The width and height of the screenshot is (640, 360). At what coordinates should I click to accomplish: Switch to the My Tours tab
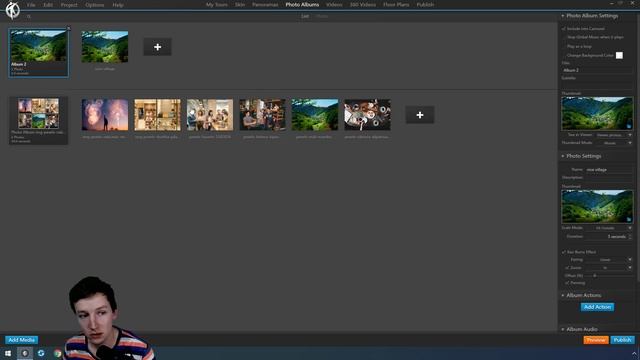[x=217, y=4]
